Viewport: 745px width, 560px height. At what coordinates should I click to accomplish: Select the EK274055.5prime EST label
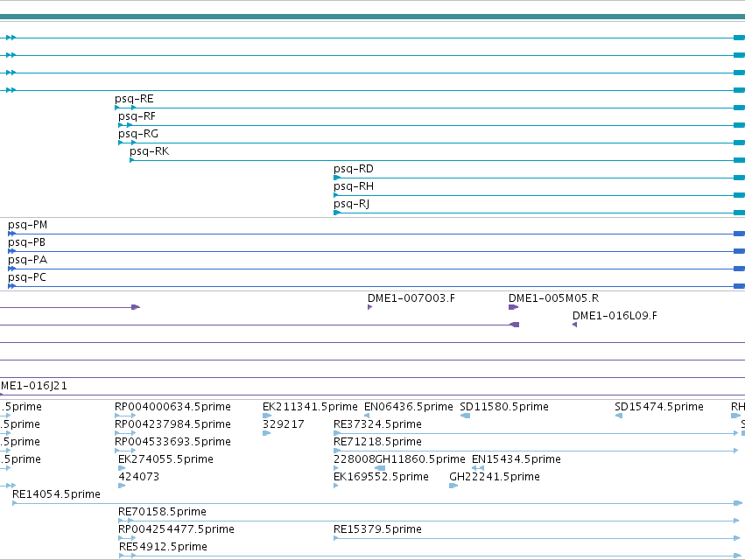(x=165, y=459)
